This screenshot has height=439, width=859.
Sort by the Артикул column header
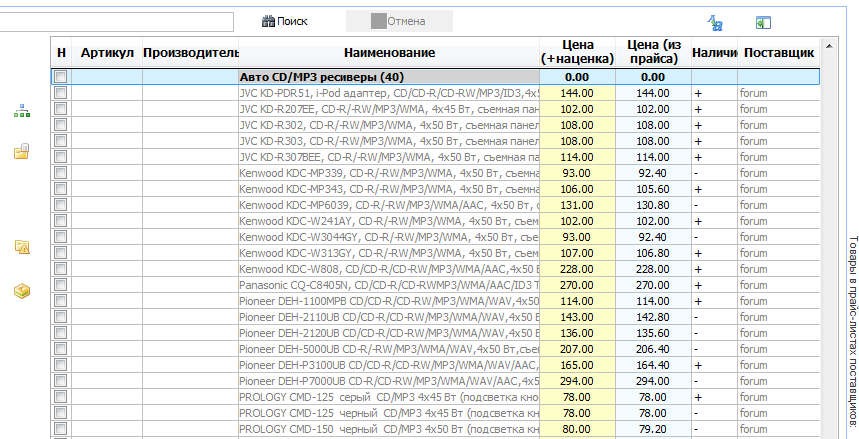pyautogui.click(x=107, y=53)
